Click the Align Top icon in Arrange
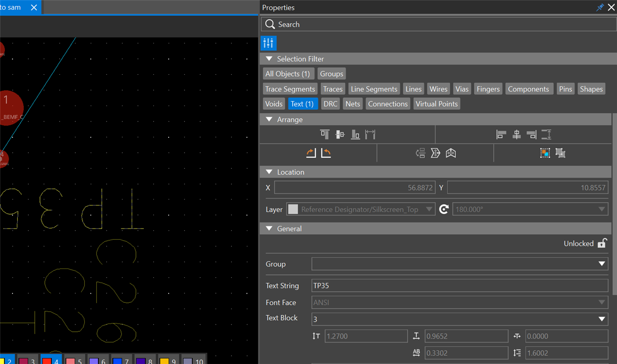617x364 pixels. [325, 135]
